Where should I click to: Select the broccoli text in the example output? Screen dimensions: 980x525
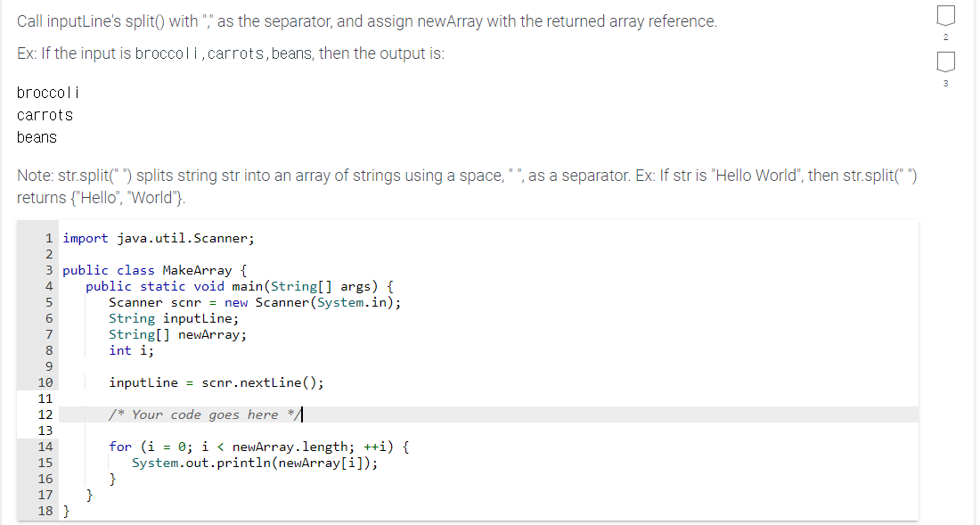pyautogui.click(x=47, y=92)
